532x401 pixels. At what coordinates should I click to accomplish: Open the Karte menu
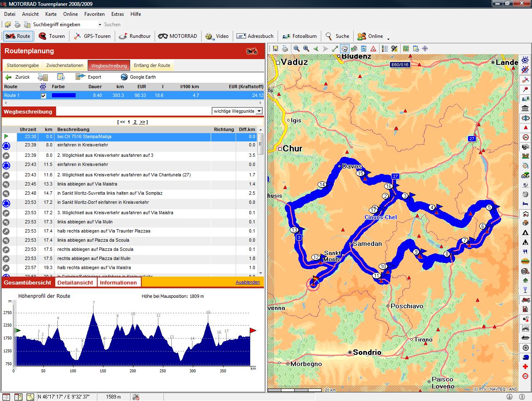(51, 14)
